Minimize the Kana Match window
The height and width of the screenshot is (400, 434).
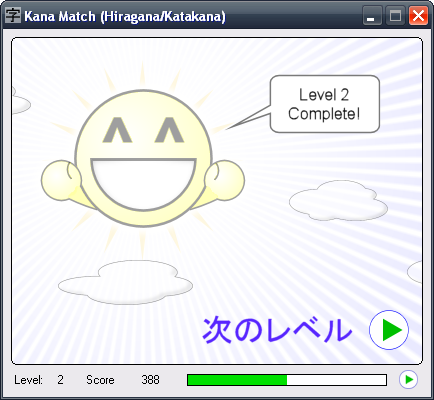(372, 16)
